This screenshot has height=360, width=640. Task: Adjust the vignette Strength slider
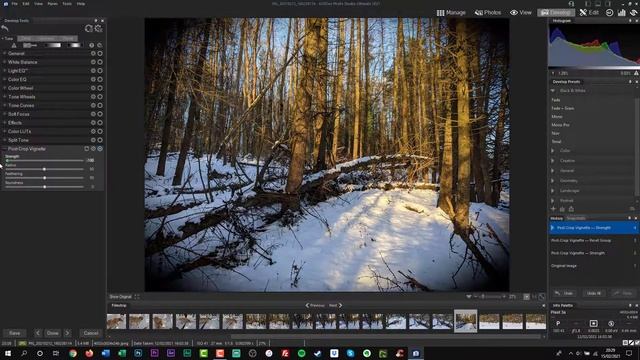(x=44, y=160)
